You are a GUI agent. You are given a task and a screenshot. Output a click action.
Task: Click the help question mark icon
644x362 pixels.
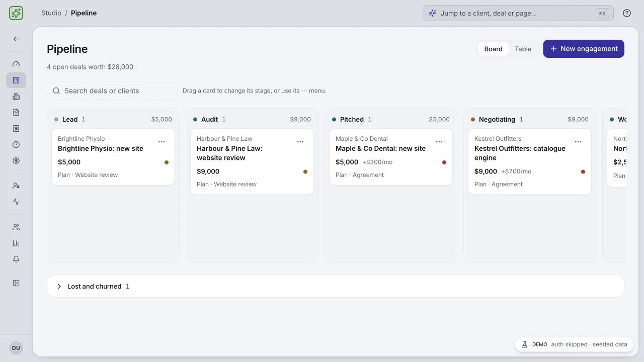627,13
